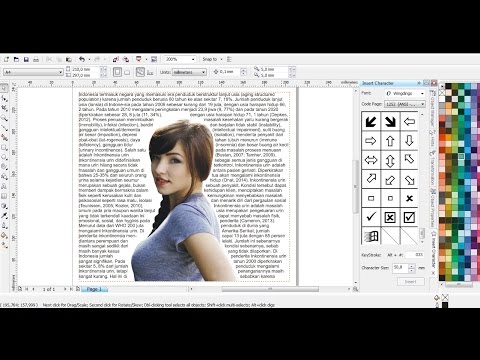Open the Transformation docker tab
Image resolution: width=480 pixels, height=360 pixels.
(433, 168)
